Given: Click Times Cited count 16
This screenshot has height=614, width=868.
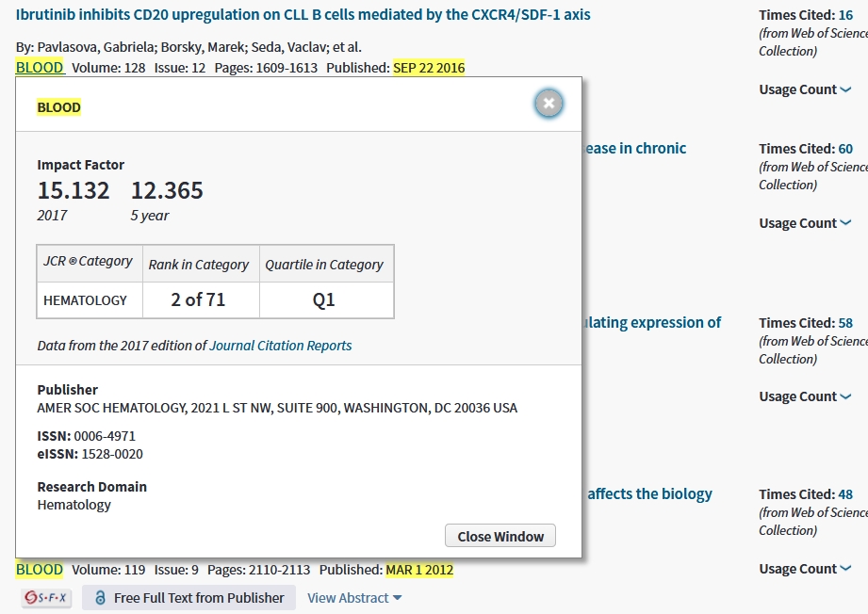Looking at the screenshot, I should (x=845, y=15).
